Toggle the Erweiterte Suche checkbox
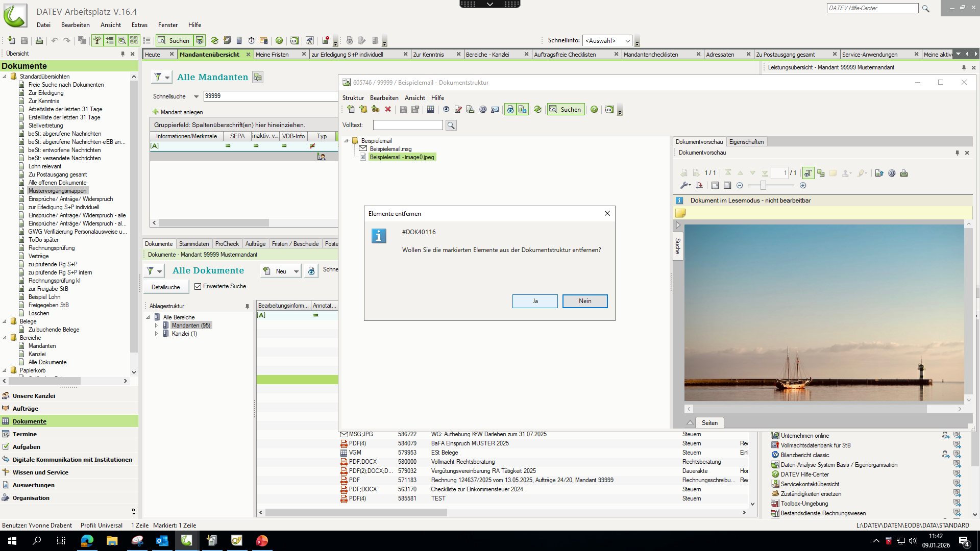Image resolution: width=980 pixels, height=551 pixels. point(198,287)
